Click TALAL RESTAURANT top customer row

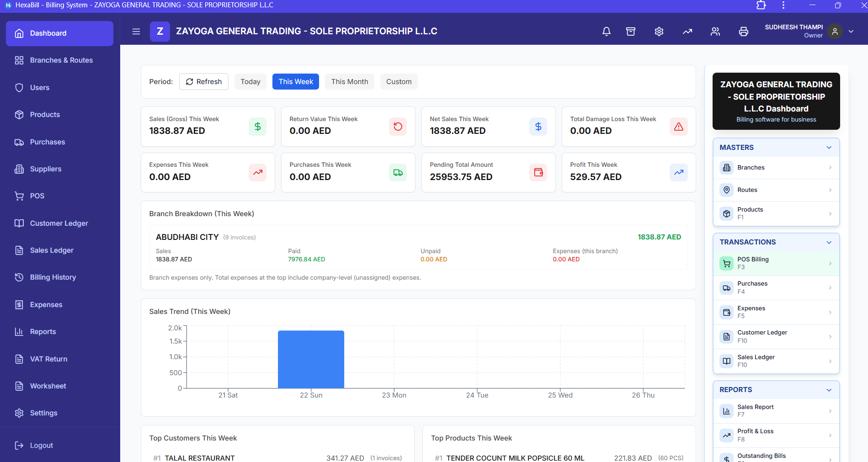(x=277, y=457)
